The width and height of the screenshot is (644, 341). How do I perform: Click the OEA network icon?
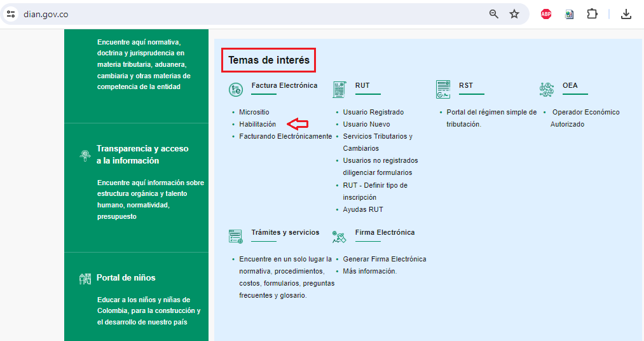click(547, 90)
